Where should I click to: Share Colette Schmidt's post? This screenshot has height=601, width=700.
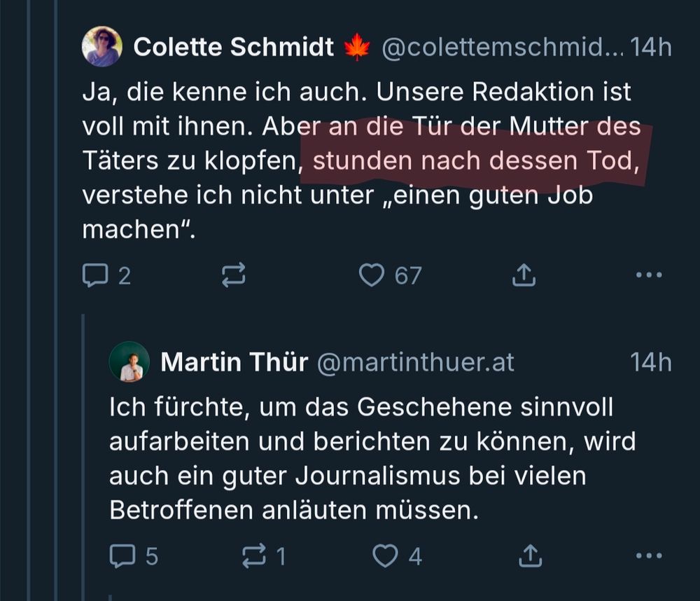click(x=523, y=275)
